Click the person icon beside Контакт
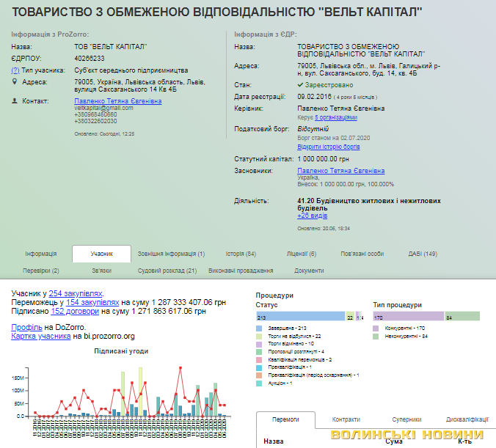Screen dimensions: 496x448 [x=15, y=100]
